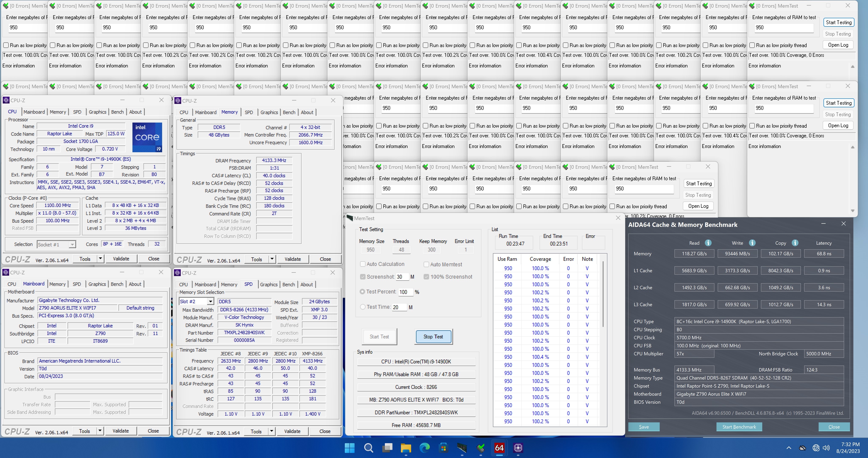Viewport: 868px width, 458px height.
Task: Check the Auto Memtest checkbox
Action: 426,264
